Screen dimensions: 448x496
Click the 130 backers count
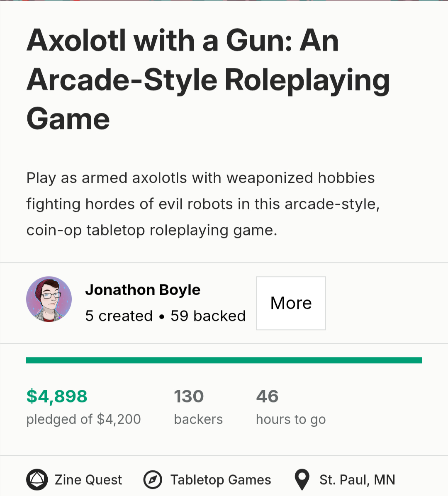[189, 396]
